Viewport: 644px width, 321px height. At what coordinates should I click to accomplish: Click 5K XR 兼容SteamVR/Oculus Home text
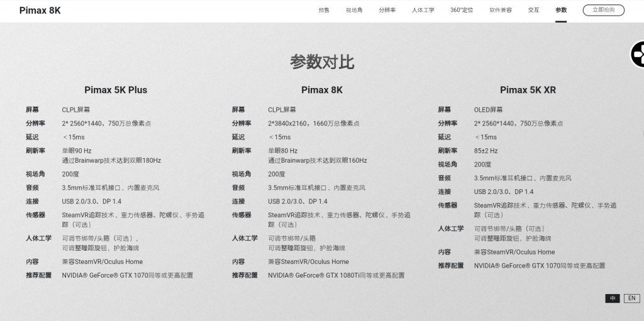(x=514, y=252)
